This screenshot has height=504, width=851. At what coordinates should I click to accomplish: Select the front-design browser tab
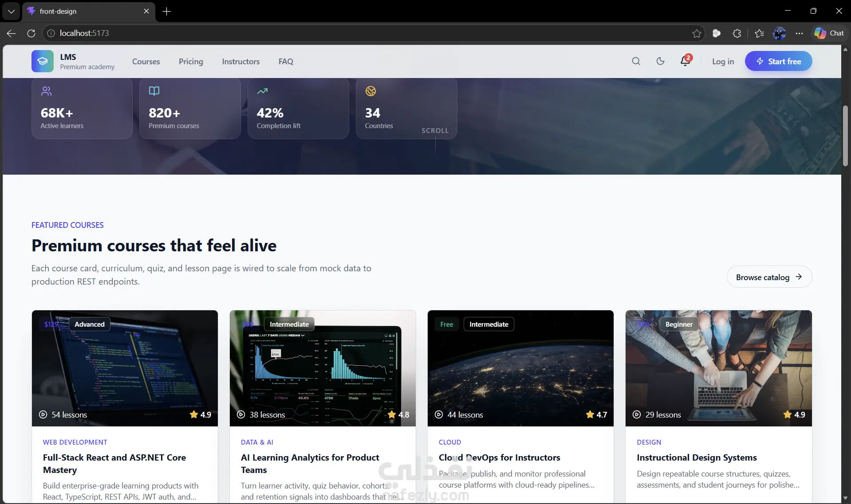[88, 11]
